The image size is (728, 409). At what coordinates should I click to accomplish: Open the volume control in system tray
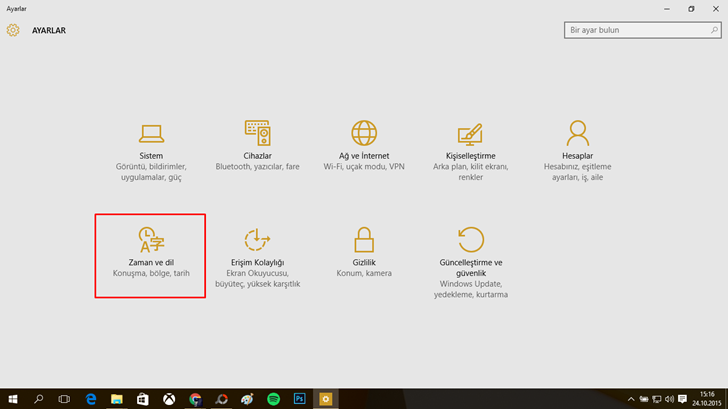pyautogui.click(x=669, y=399)
